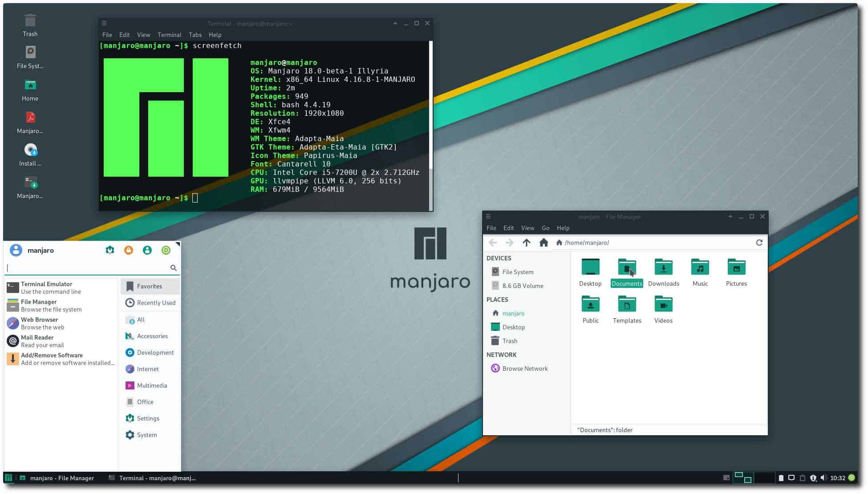Launch Terminal Emulator from Favorites
The image size is (868, 494).
61,287
